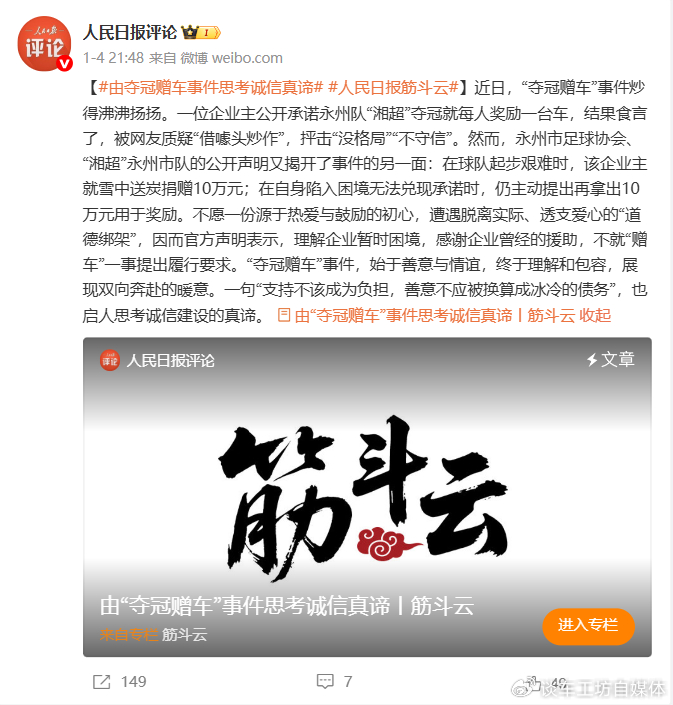Open the 来自专栏 筋斗云 column link
Screen dimensions: 673x705
(x=153, y=634)
